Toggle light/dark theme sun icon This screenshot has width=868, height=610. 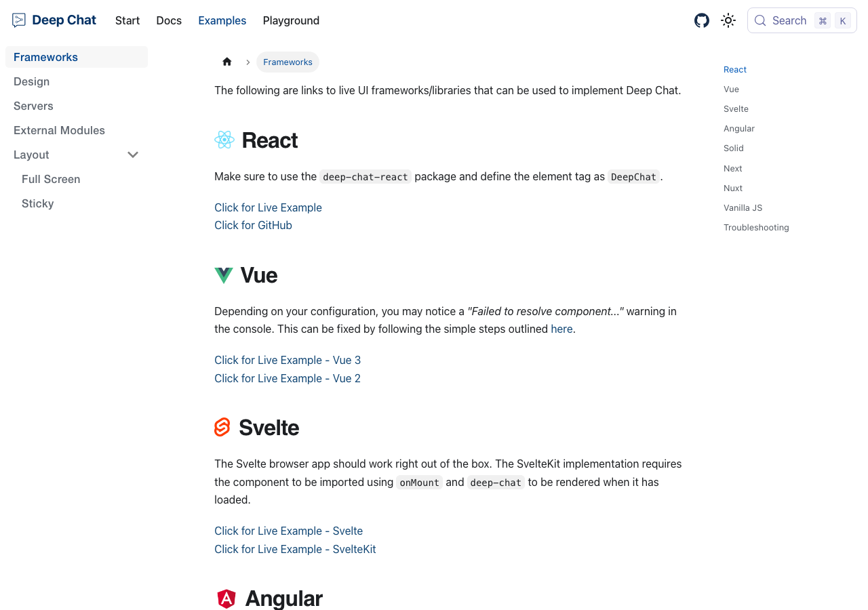coord(728,20)
